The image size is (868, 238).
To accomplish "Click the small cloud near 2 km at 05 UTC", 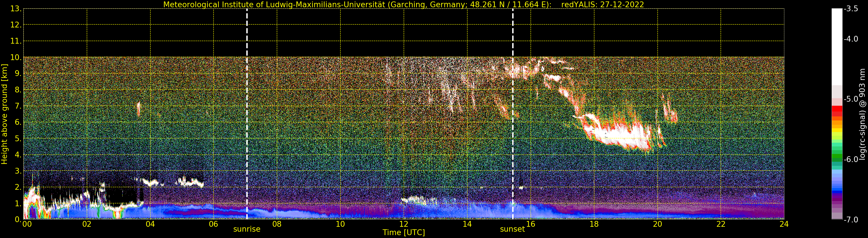I will coord(190,182).
